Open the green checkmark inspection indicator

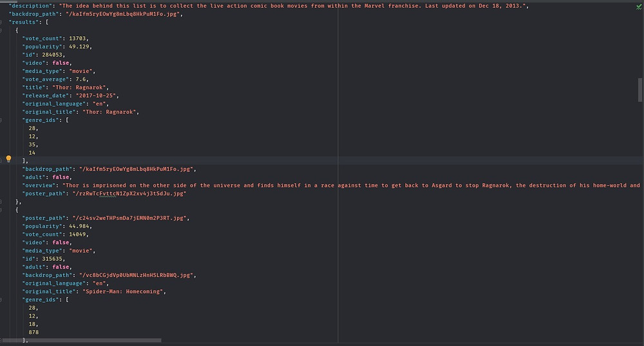click(x=639, y=7)
